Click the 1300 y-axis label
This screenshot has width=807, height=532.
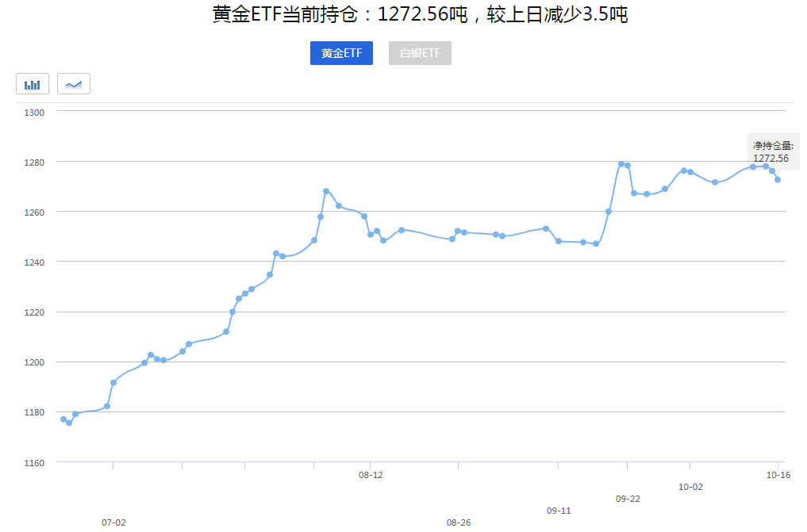[x=34, y=112]
